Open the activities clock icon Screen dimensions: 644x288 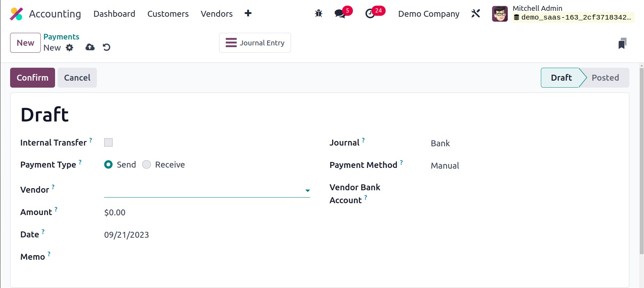coord(370,14)
